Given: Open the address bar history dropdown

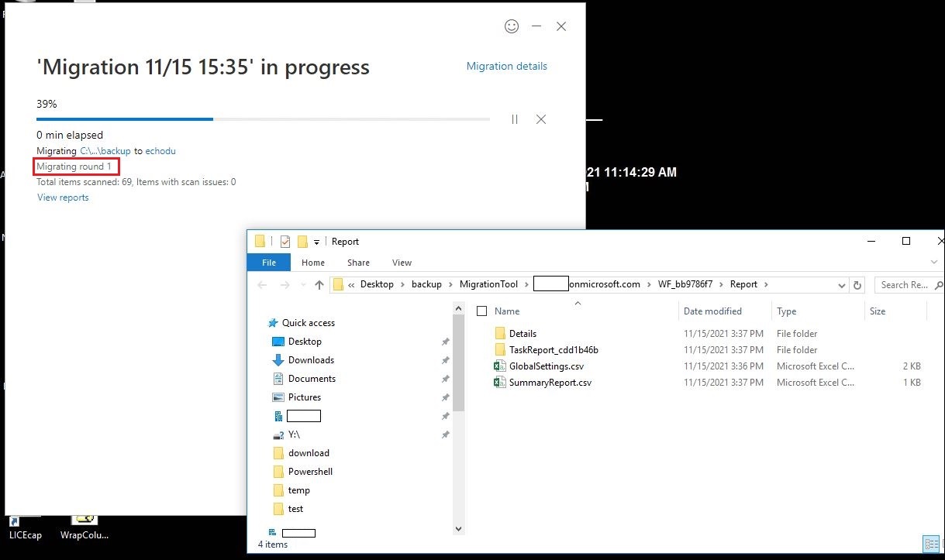Looking at the screenshot, I should [x=842, y=284].
